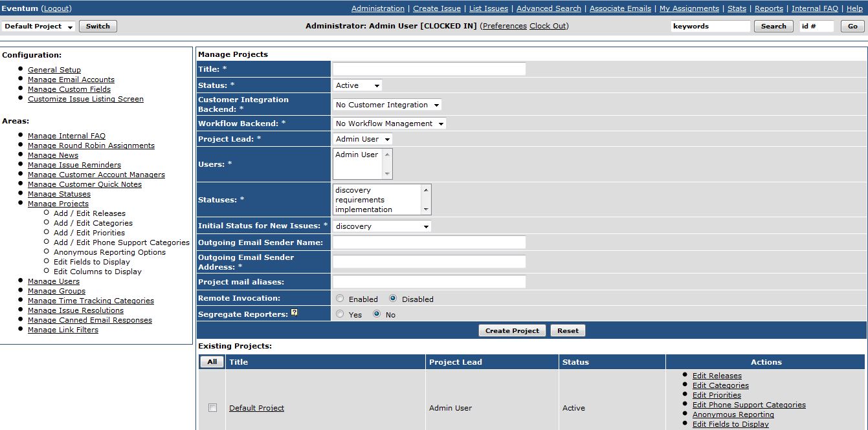Viewport: 868px width, 430px height.
Task: Select Yes for Segregate Reporters
Action: (340, 314)
